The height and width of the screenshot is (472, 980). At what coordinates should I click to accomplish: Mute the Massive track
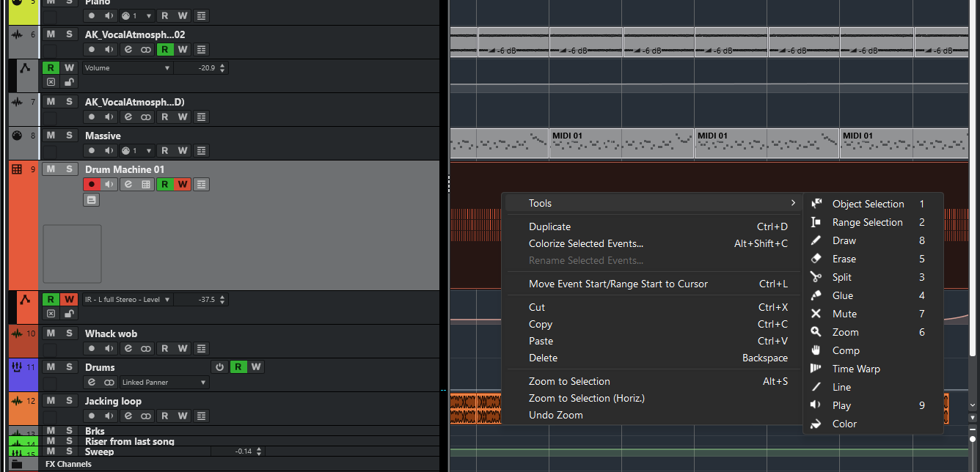51,135
